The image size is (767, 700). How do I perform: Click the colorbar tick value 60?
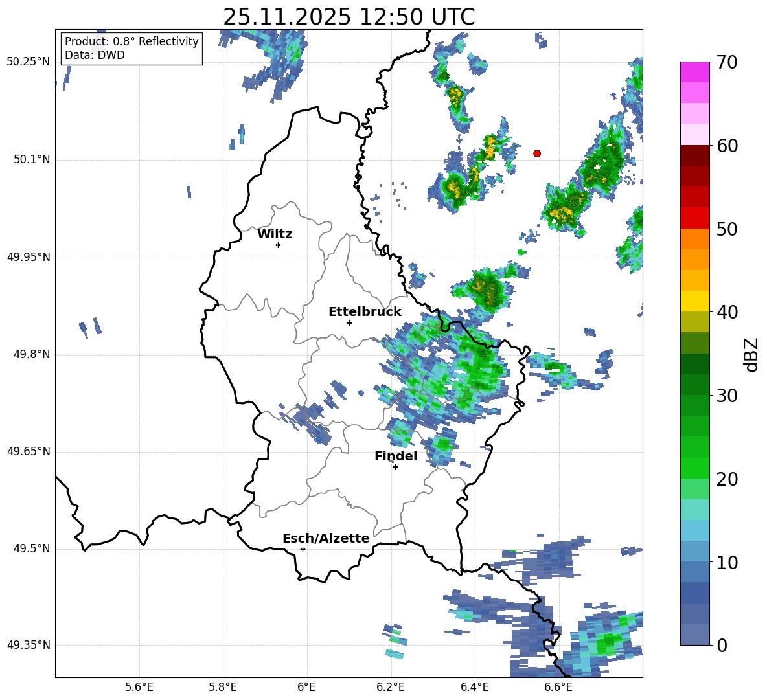727,145
